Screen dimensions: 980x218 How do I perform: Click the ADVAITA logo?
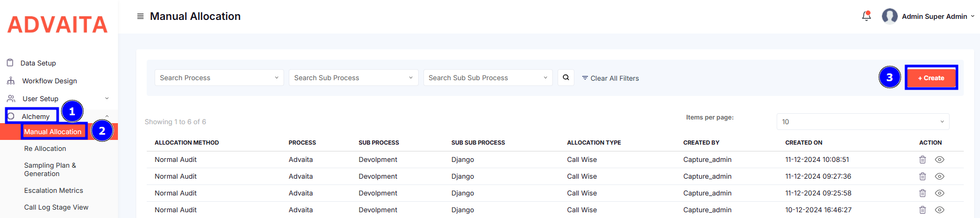(x=58, y=25)
